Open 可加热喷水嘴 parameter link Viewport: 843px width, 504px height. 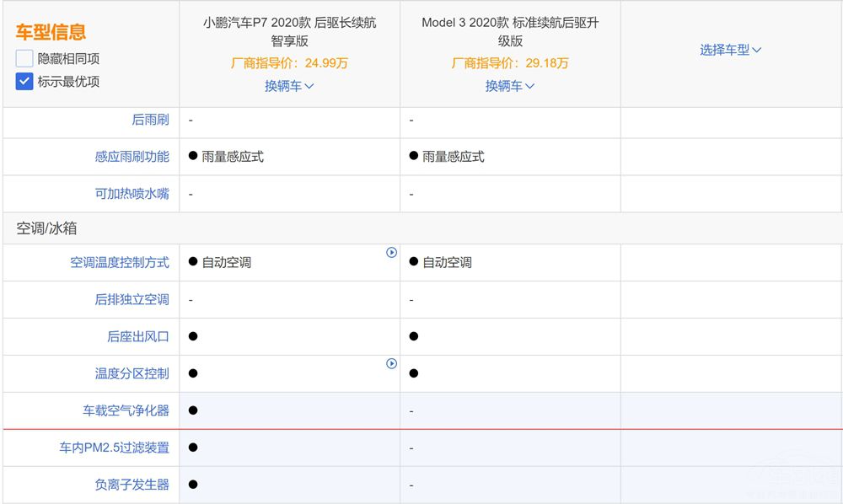[132, 194]
